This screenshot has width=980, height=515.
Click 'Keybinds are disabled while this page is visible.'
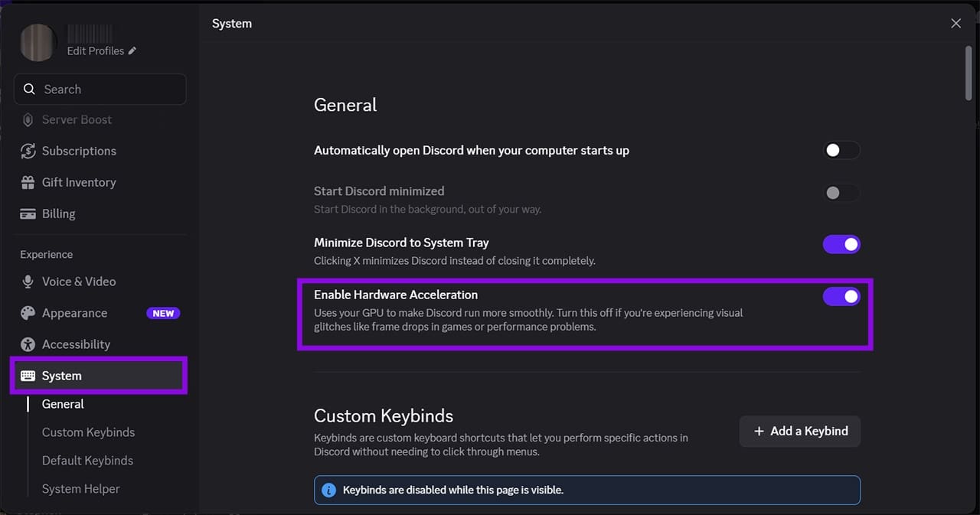click(x=453, y=490)
